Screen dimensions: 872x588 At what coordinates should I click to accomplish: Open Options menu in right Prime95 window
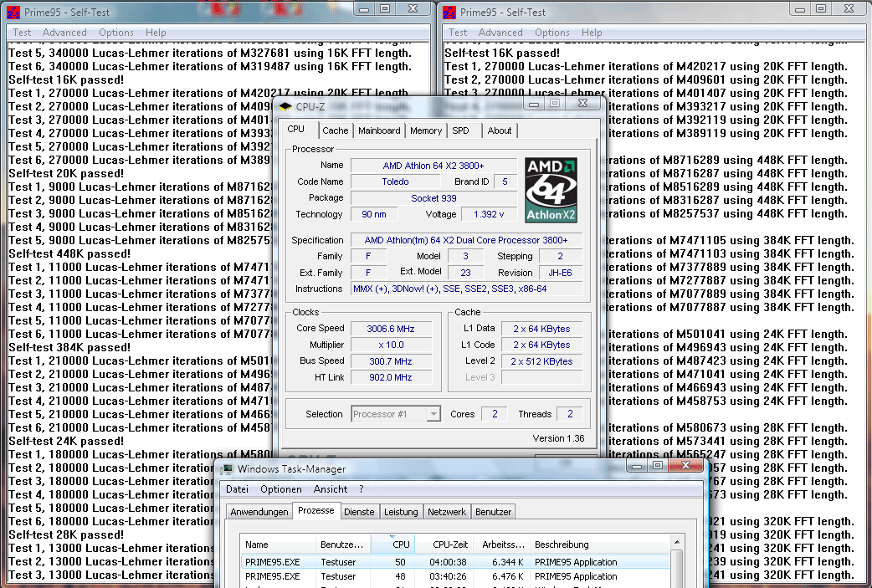[552, 33]
